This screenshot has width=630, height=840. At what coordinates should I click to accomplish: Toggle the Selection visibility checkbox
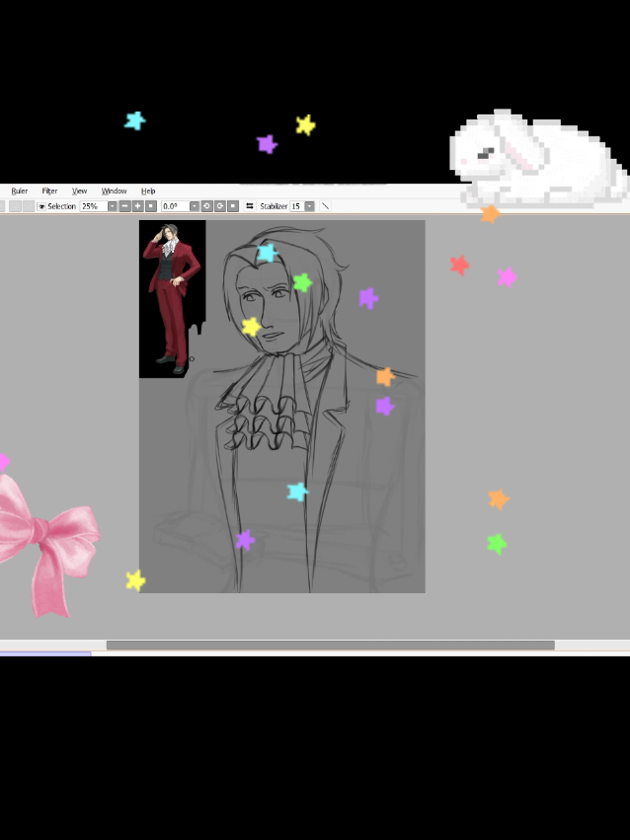41,206
